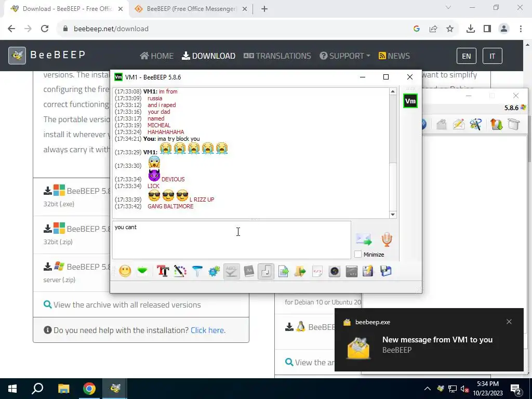Image resolution: width=532 pixels, height=399 pixels.
Task: Open a new browser tab
Action: click(264, 9)
